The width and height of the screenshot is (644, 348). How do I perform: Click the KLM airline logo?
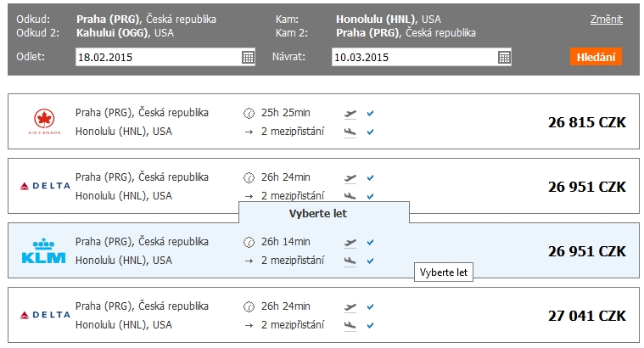pos(43,250)
